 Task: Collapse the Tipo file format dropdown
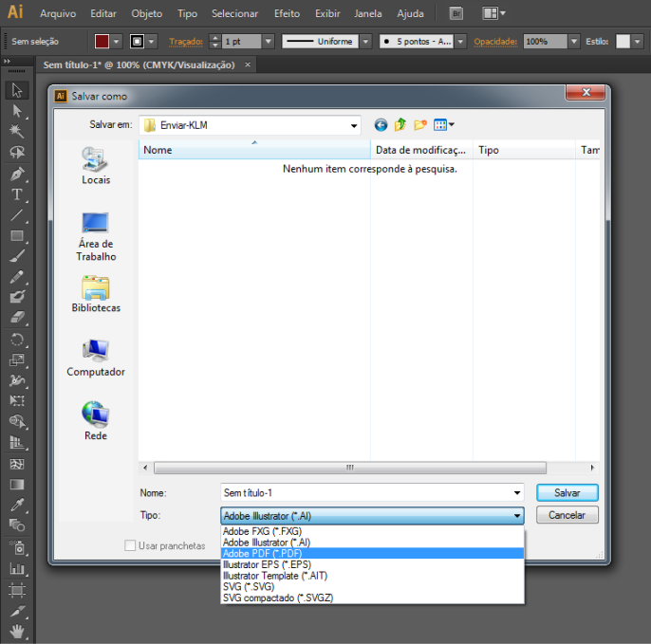517,516
